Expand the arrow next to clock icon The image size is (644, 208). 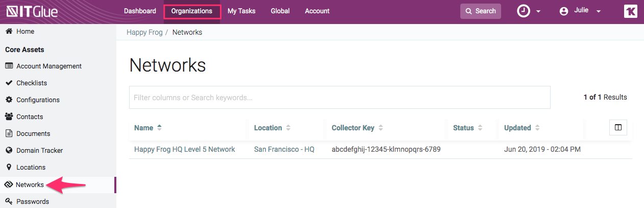coord(538,12)
